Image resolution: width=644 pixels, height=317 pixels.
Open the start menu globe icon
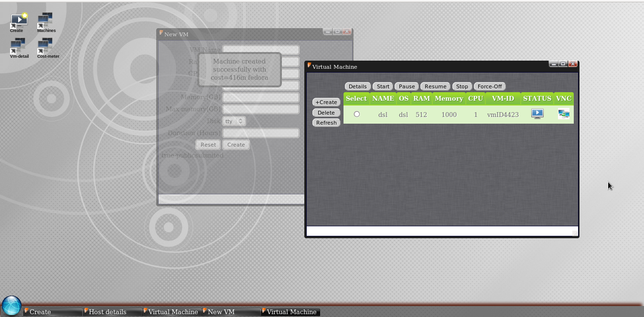coord(11,305)
